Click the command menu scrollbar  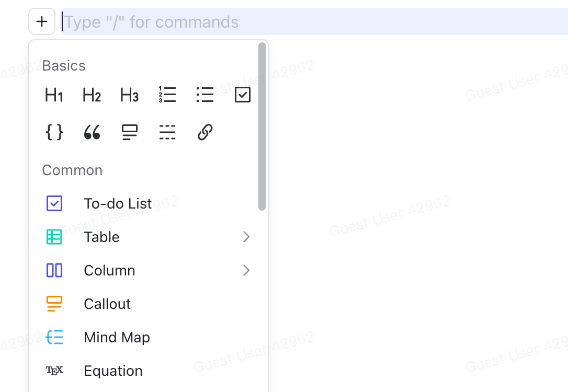[262, 126]
